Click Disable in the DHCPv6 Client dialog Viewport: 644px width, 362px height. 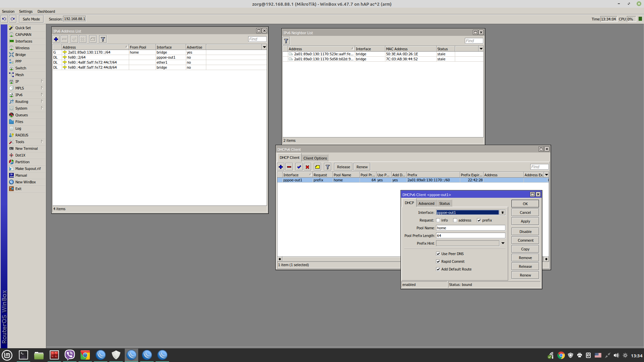(x=525, y=232)
